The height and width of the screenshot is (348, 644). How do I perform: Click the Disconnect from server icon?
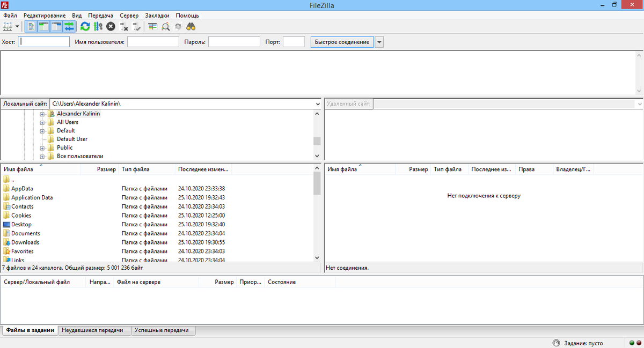[123, 26]
